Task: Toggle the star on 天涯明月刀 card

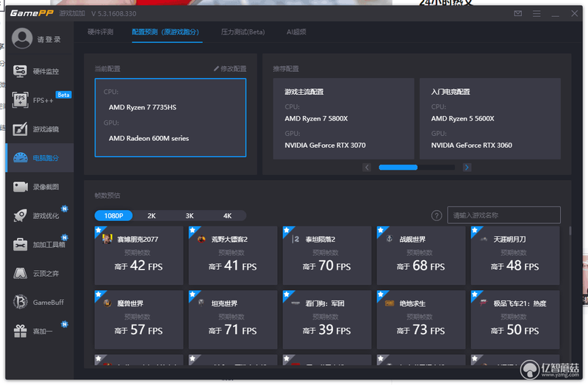Action: (x=475, y=230)
